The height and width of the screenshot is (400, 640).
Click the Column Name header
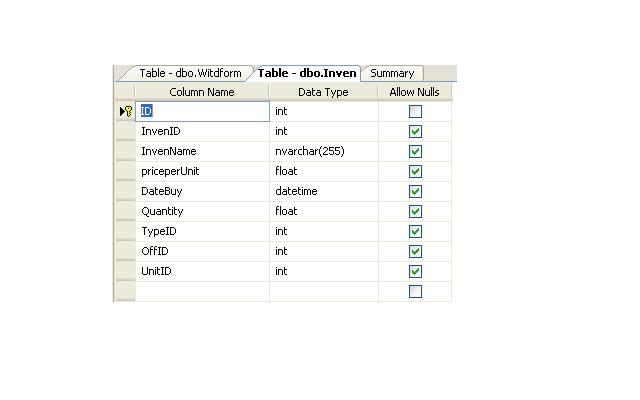click(202, 92)
